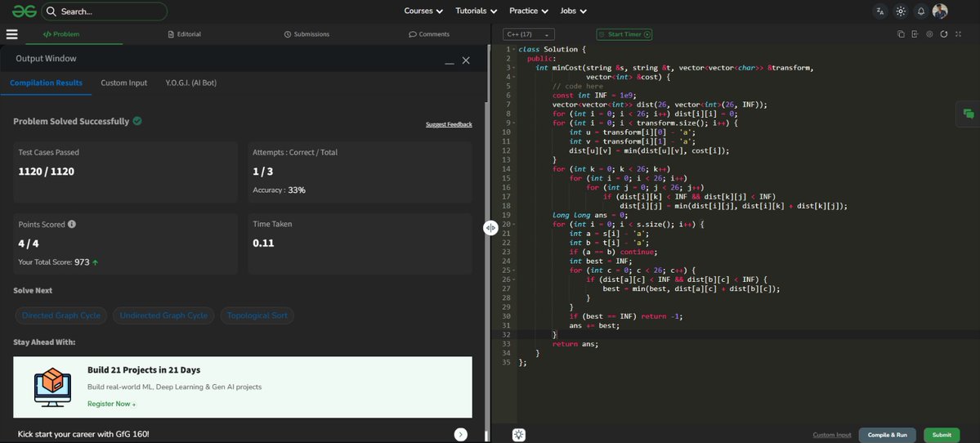The height and width of the screenshot is (443, 980).
Task: Click 'Your Total Score: 973' text
Action: pos(58,262)
